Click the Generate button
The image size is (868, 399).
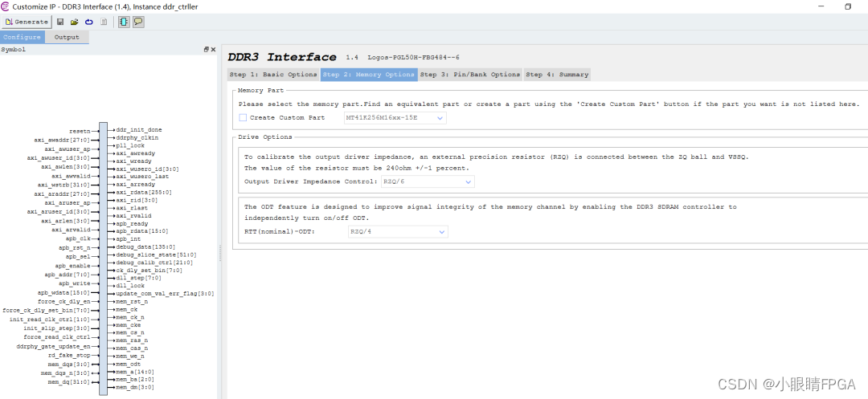pyautogui.click(x=27, y=22)
